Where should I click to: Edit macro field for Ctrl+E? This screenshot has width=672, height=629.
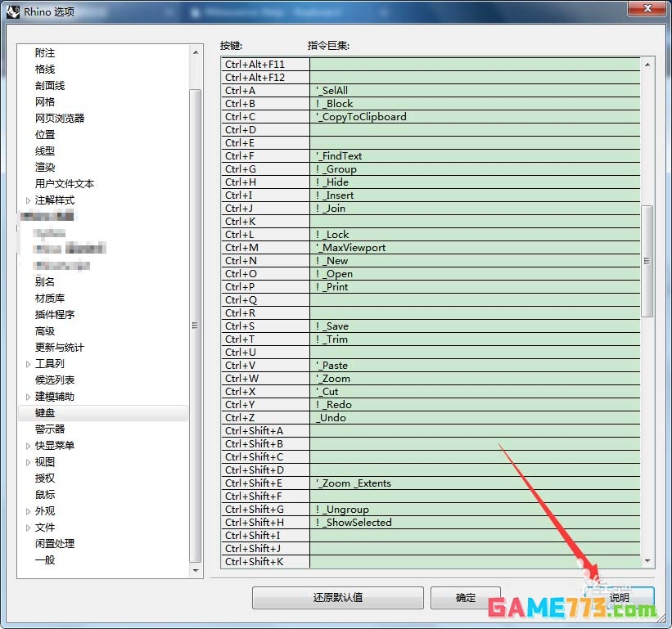pos(475,143)
